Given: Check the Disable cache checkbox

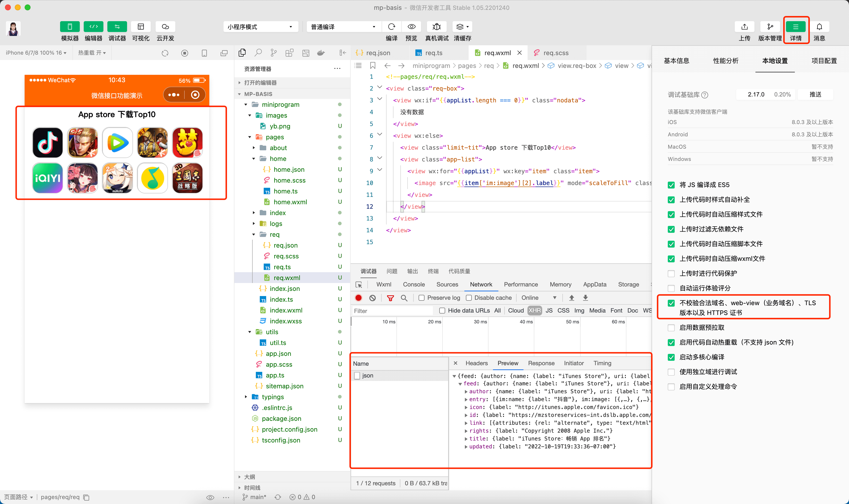Looking at the screenshot, I should (469, 298).
